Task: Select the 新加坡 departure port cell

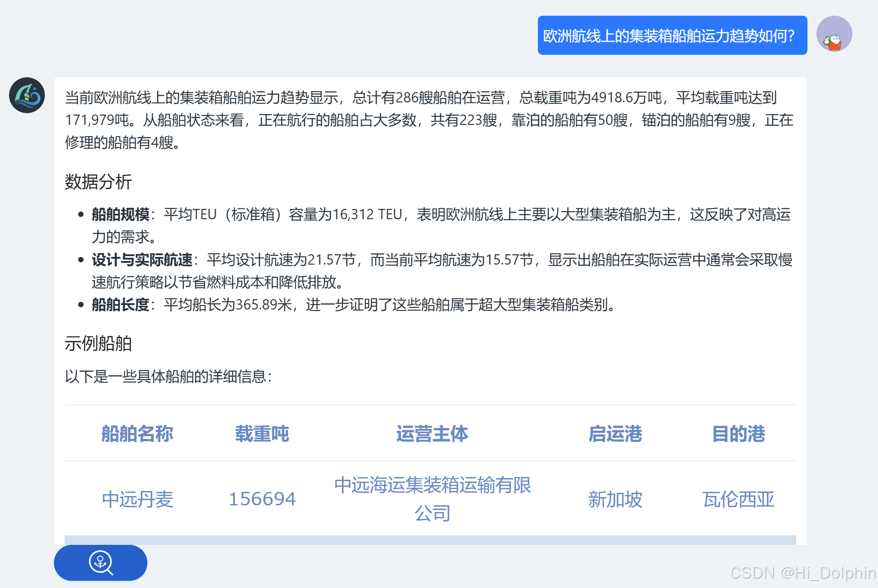Action: pos(615,499)
